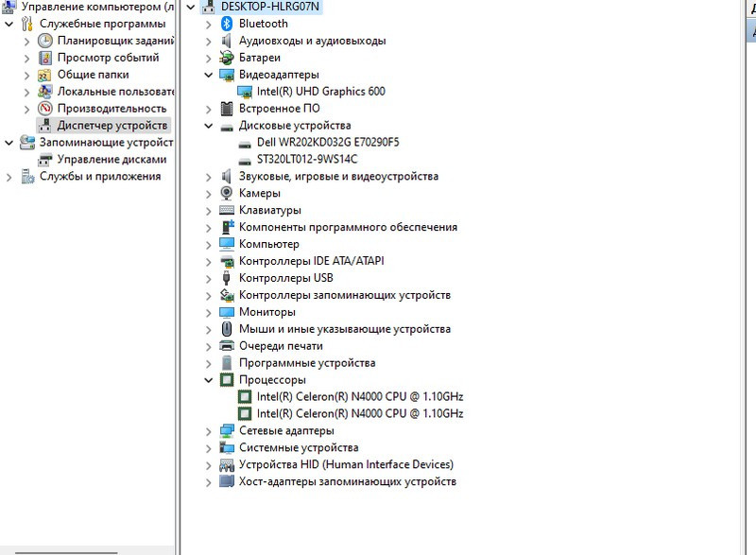
Task: Select Общие папки in left tree
Action: point(93,75)
